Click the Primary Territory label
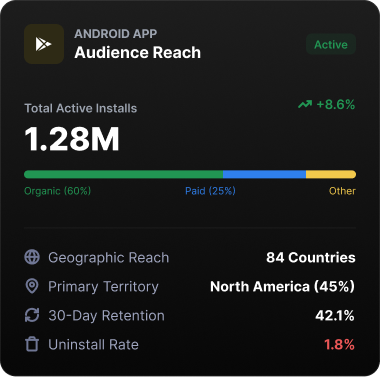 coord(103,287)
